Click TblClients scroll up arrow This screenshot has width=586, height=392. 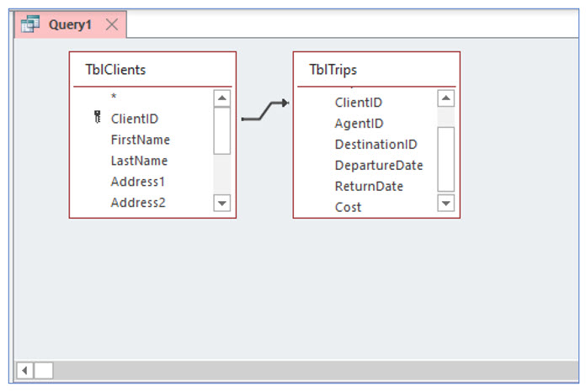pos(222,98)
